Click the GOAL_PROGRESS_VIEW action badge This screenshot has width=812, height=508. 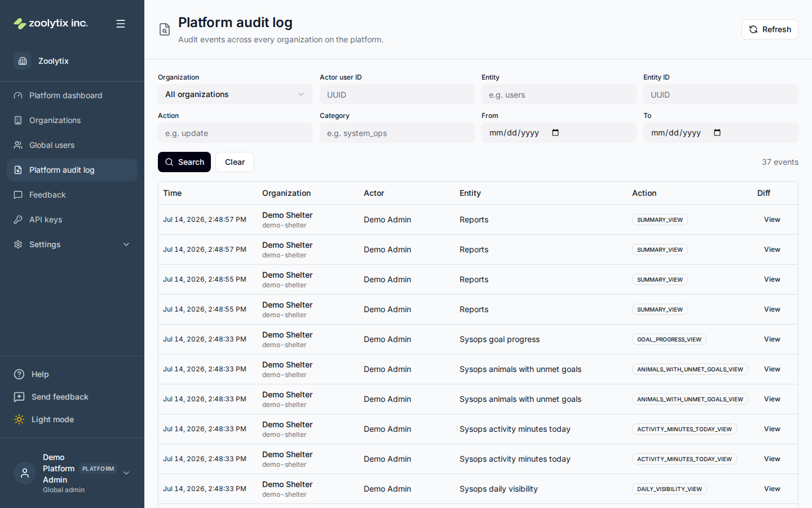coord(669,339)
